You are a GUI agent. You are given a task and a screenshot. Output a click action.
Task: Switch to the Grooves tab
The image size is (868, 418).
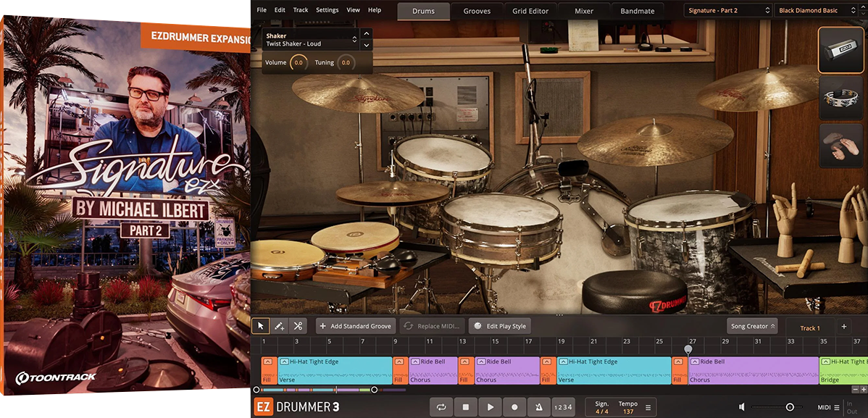477,11
